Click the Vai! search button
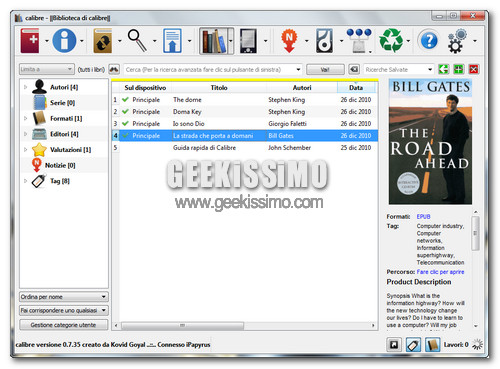The height and width of the screenshot is (369, 500). point(325,69)
